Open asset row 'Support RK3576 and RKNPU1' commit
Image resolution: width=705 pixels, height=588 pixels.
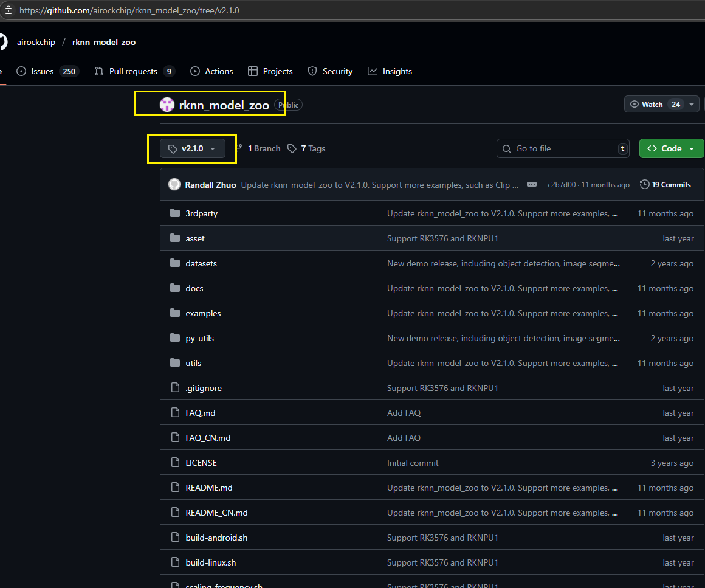point(442,238)
